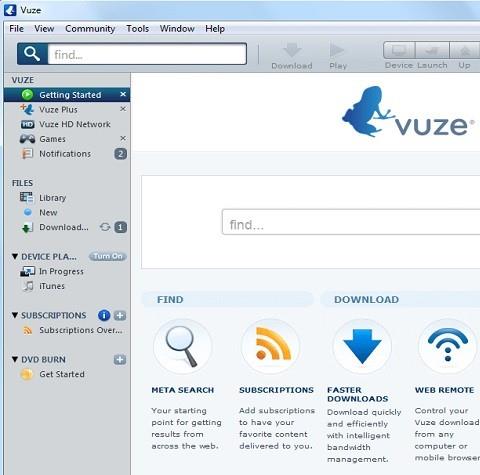The image size is (480, 475).
Task: Click the Play toolbar button
Action: click(337, 51)
